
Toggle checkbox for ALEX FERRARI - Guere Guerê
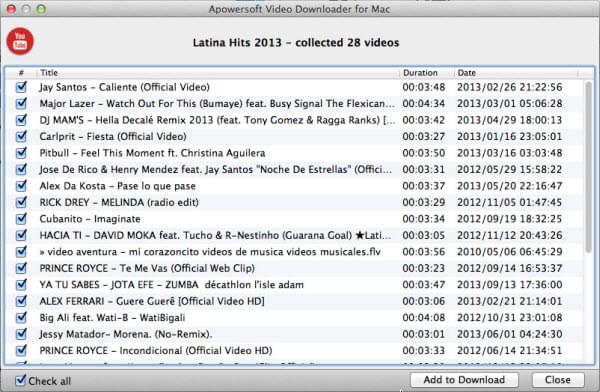pos(21,301)
